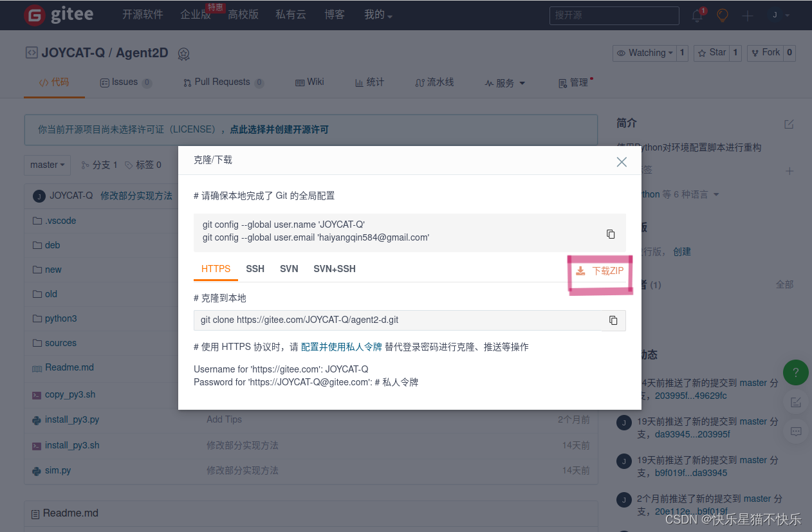Open the new folder

click(53, 270)
